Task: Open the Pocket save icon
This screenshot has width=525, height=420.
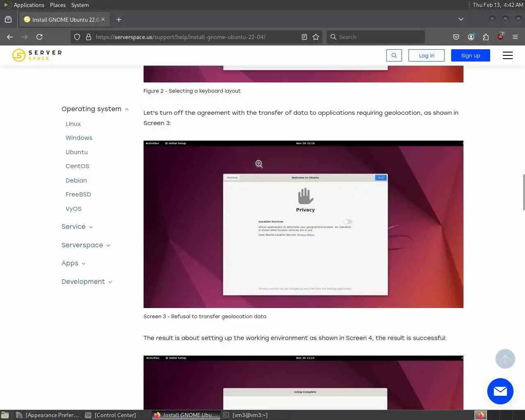Action: 456,37
